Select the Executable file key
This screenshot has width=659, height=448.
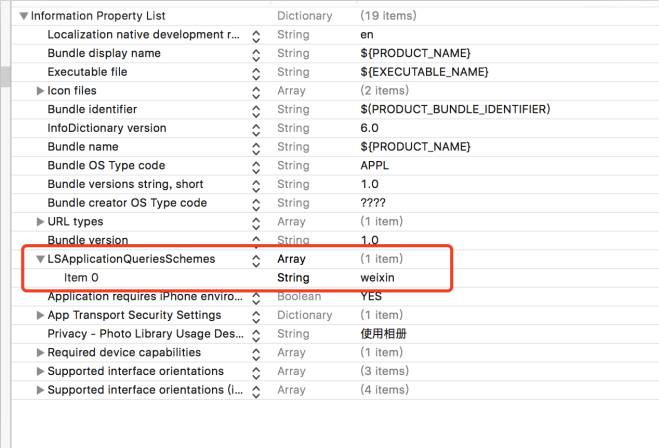pos(87,72)
